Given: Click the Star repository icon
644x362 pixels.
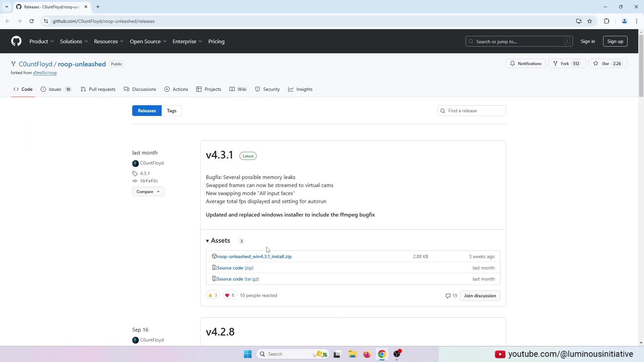Looking at the screenshot, I should [x=596, y=64].
